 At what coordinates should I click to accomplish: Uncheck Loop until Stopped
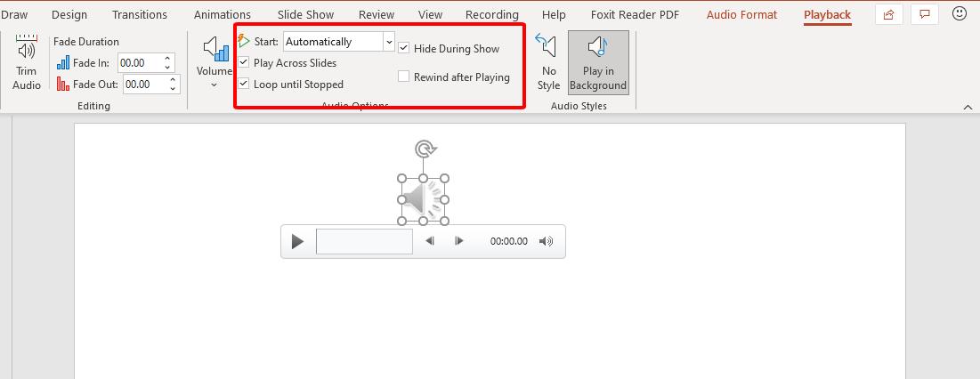point(244,84)
